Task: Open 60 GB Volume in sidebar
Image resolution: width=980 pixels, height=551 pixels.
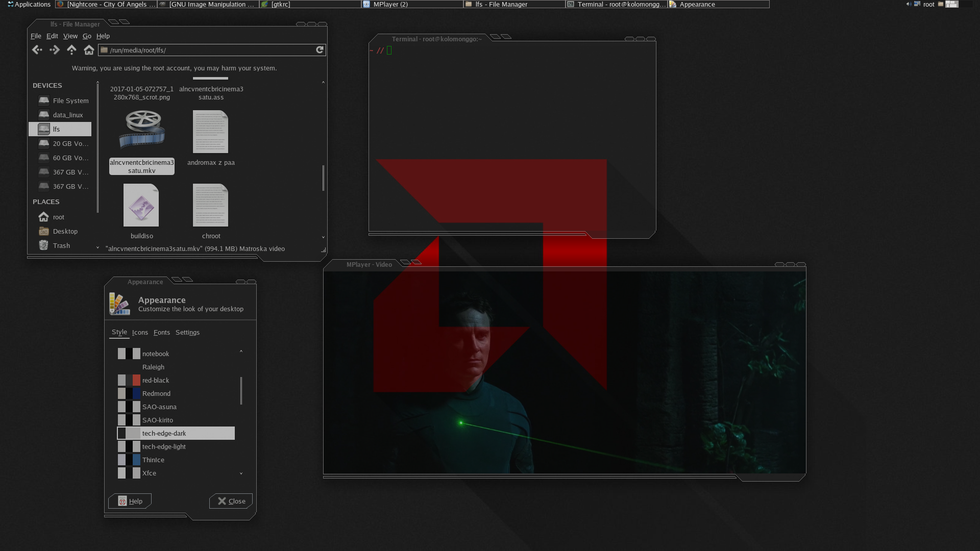Action: pos(60,158)
